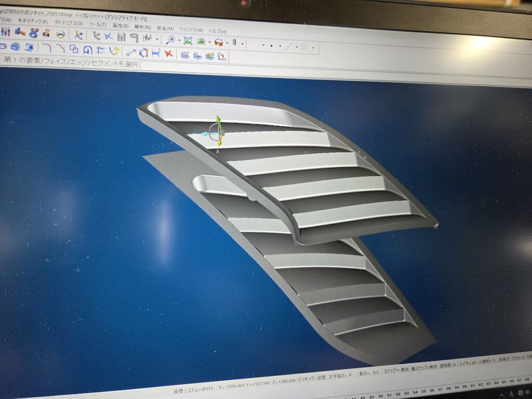The height and width of the screenshot is (399, 532).
Task: Select the red X delete icon
Action: [168, 54]
